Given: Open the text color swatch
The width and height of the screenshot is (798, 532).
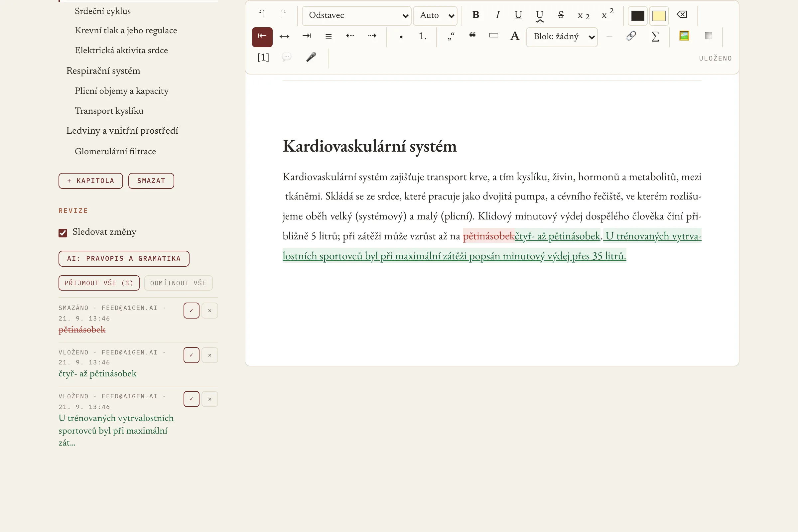Looking at the screenshot, I should [x=637, y=16].
